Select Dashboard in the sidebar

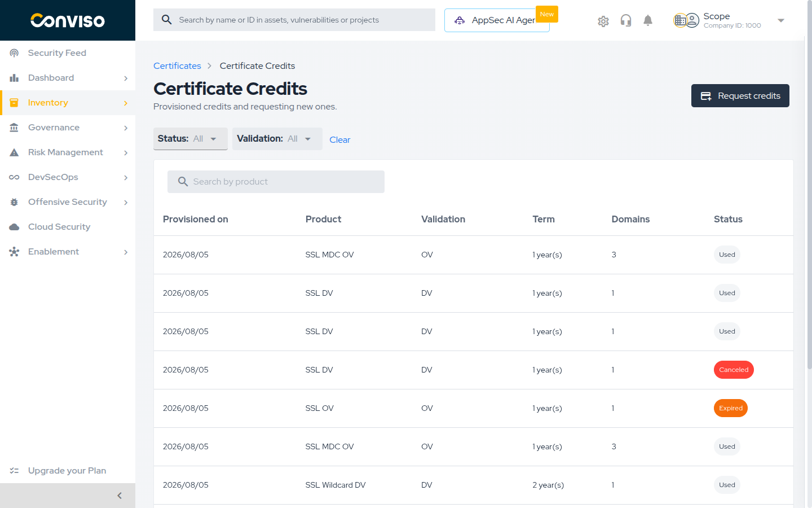click(x=68, y=78)
